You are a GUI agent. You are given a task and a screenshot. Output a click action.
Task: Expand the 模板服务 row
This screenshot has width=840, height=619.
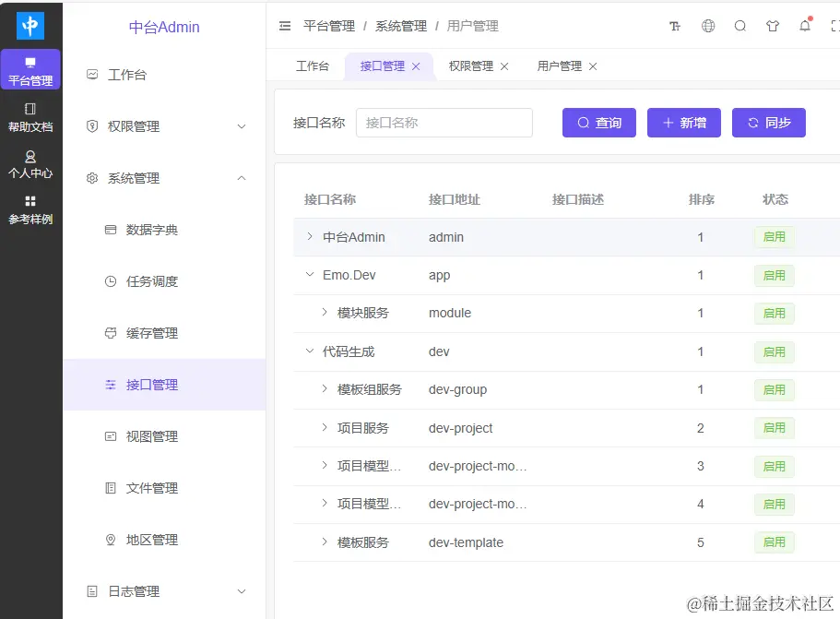(325, 542)
